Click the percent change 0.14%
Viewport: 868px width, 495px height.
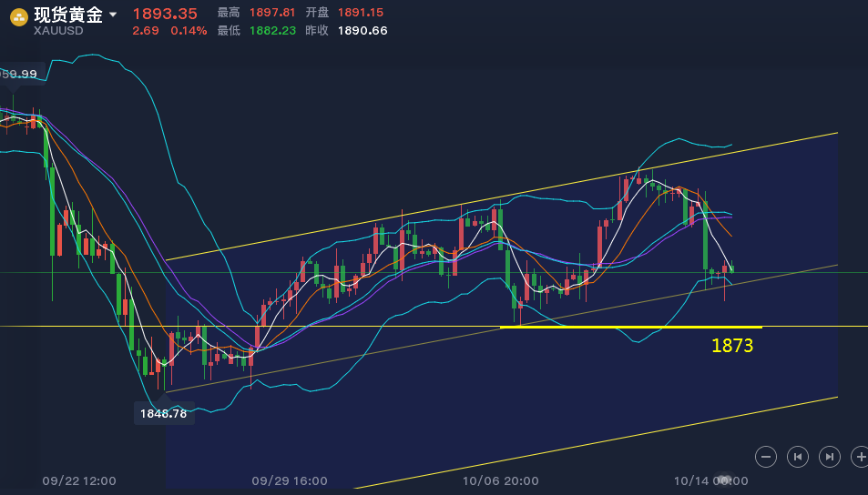189,31
